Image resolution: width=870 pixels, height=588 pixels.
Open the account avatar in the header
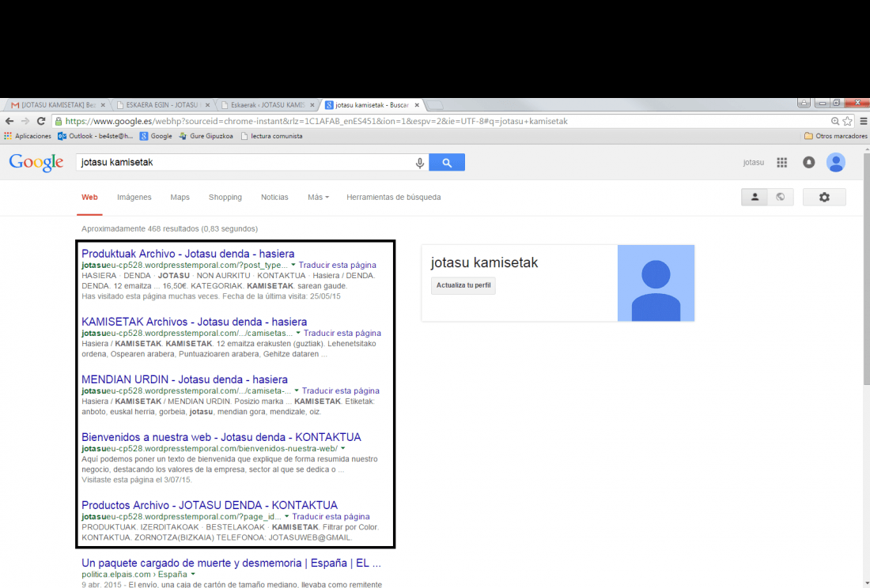coord(836,162)
